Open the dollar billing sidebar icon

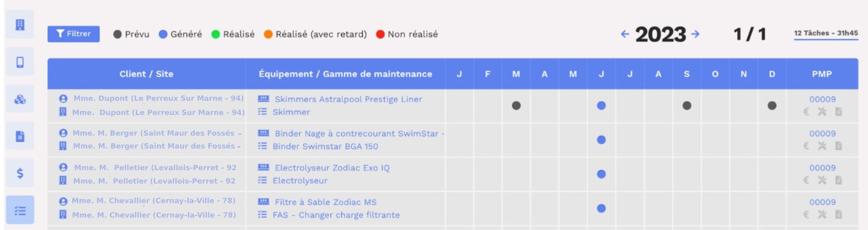(20, 173)
